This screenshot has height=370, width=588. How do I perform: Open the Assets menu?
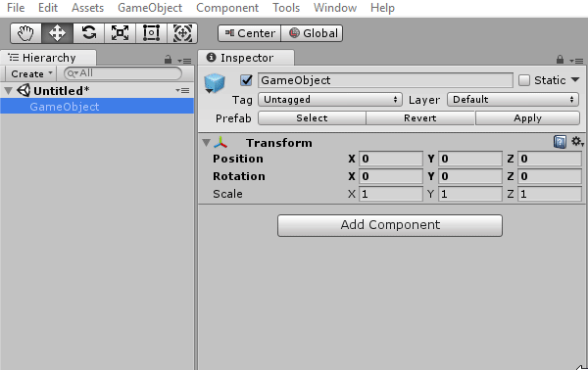pyautogui.click(x=88, y=8)
